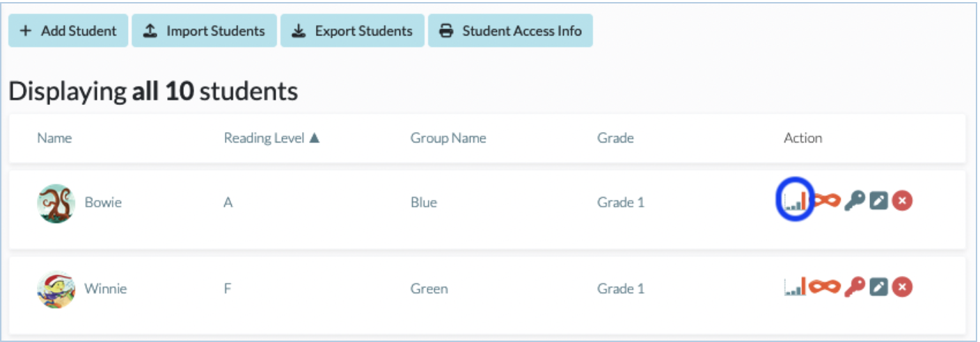Click the Blue group name cell
Image resolution: width=980 pixels, height=342 pixels.
(424, 202)
